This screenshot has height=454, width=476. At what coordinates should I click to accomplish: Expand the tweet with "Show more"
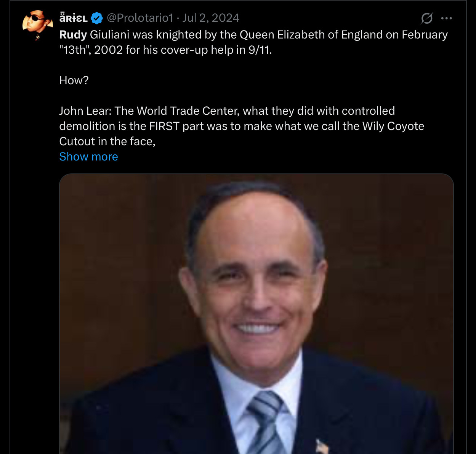click(x=88, y=157)
